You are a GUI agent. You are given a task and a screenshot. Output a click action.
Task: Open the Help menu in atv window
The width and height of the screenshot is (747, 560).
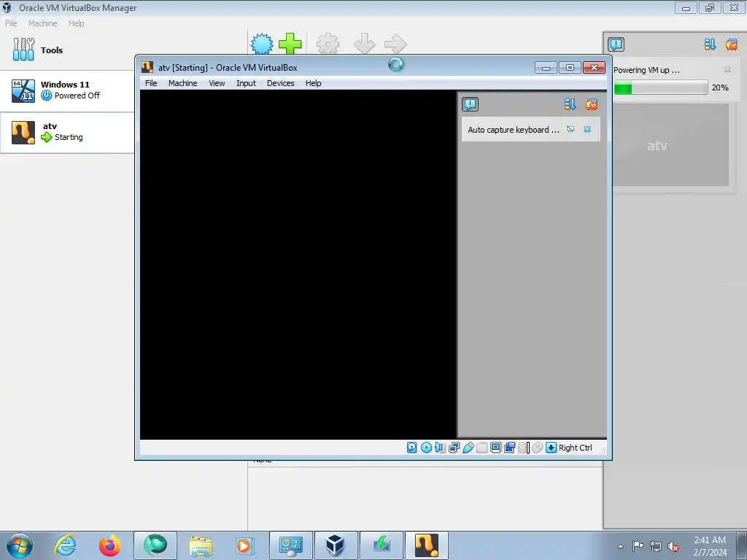[314, 83]
